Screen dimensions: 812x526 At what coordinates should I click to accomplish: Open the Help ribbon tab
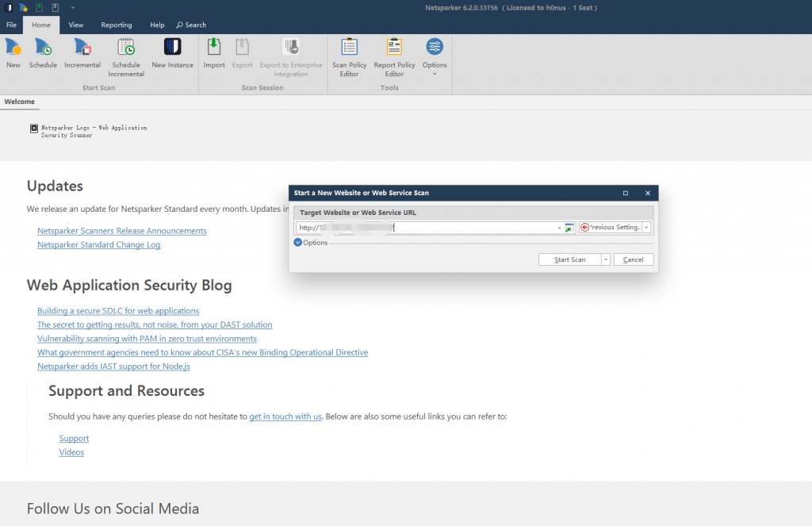click(157, 25)
